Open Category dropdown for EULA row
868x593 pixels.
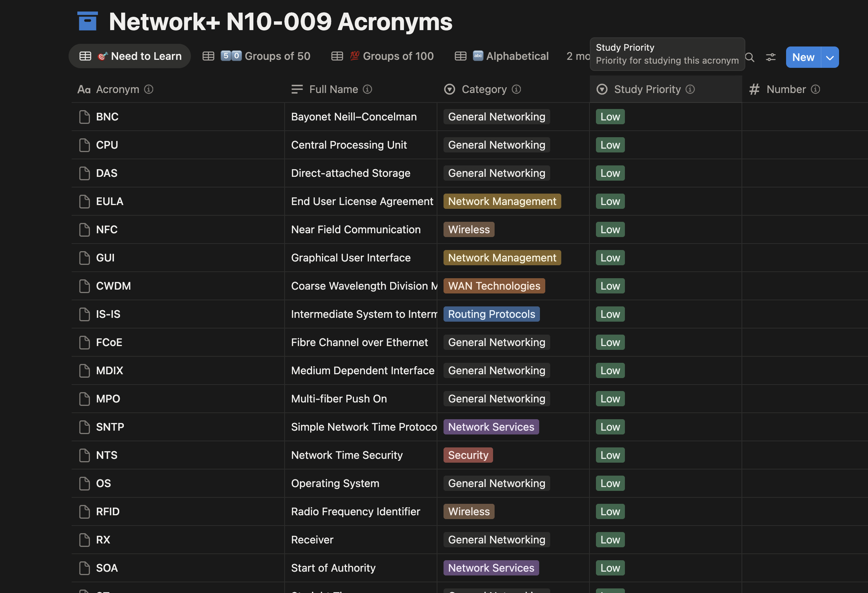tap(502, 201)
